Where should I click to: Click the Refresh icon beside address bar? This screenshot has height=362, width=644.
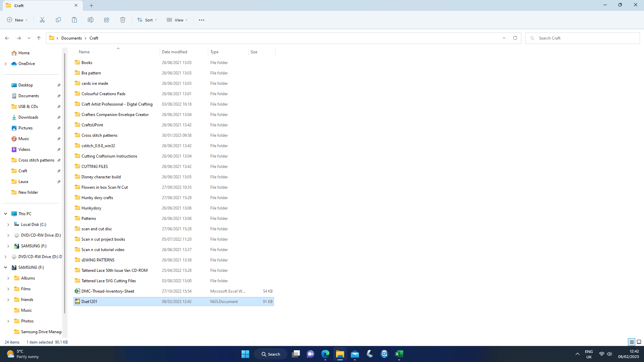[515, 38]
